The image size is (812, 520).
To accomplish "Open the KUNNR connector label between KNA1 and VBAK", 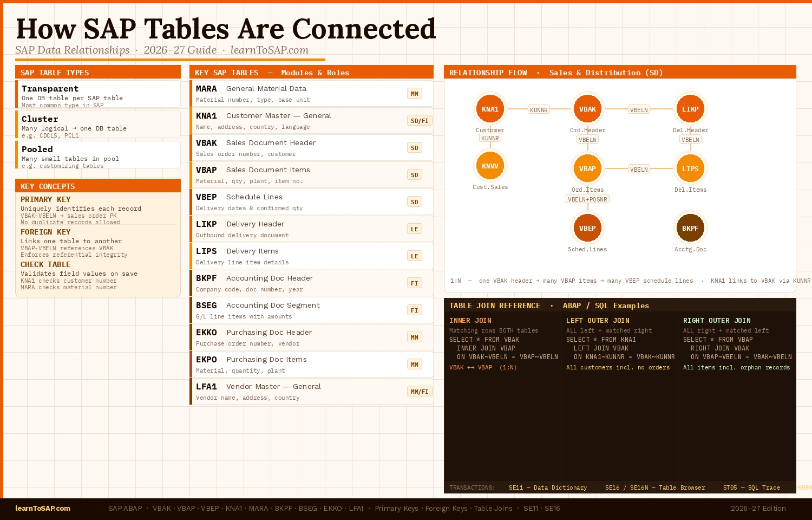I will pos(539,109).
